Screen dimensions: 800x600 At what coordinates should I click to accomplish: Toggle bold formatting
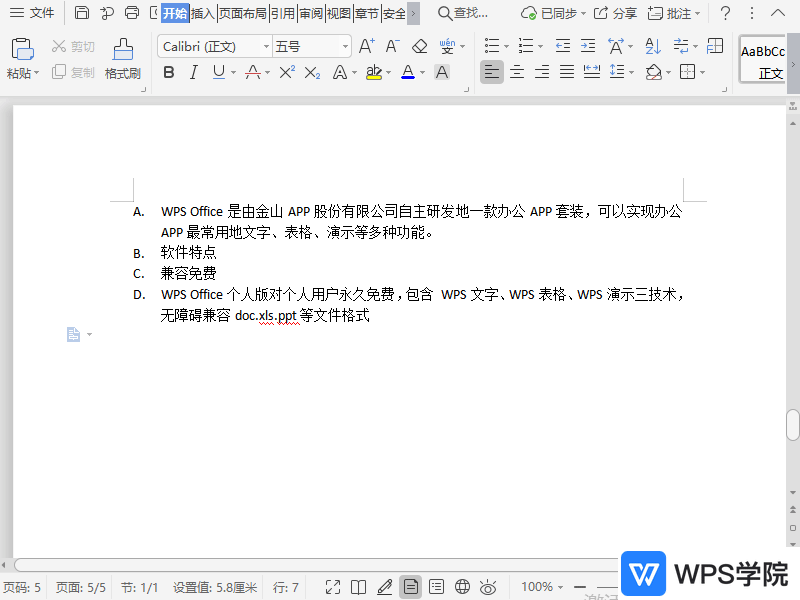point(168,71)
